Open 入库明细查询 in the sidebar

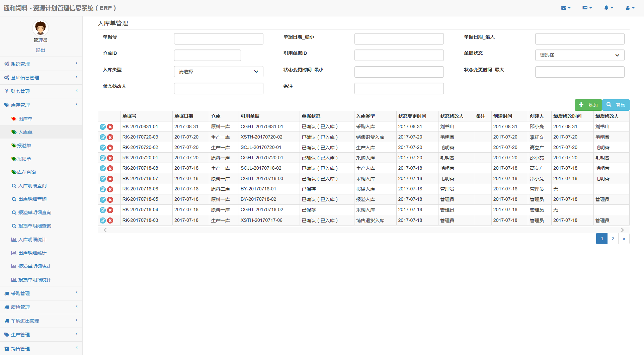(x=32, y=186)
